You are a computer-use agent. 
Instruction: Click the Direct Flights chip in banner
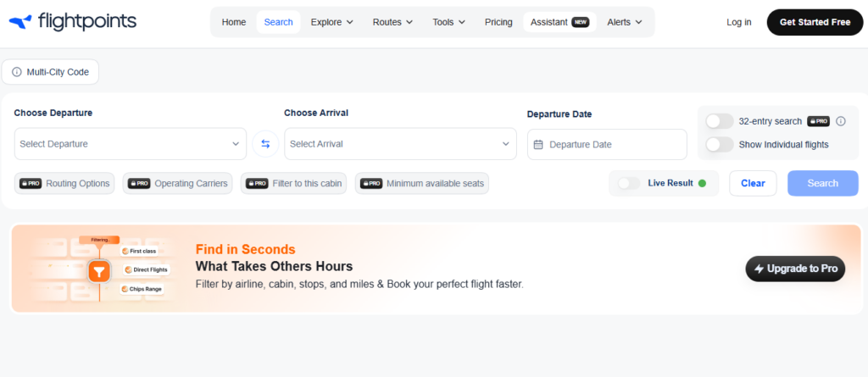[147, 270]
